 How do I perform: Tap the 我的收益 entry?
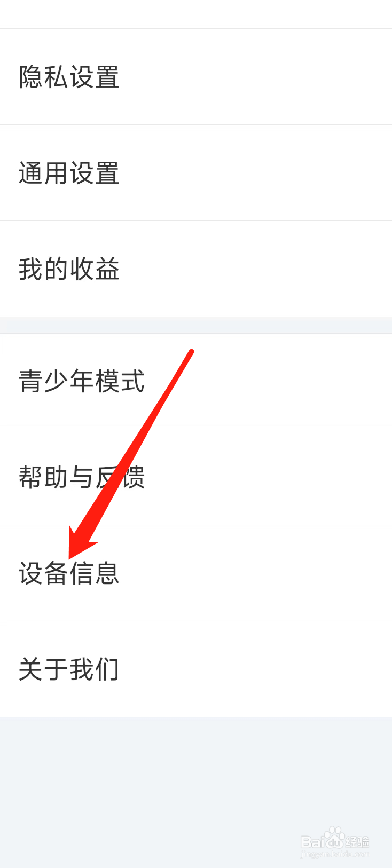pyautogui.click(x=196, y=269)
